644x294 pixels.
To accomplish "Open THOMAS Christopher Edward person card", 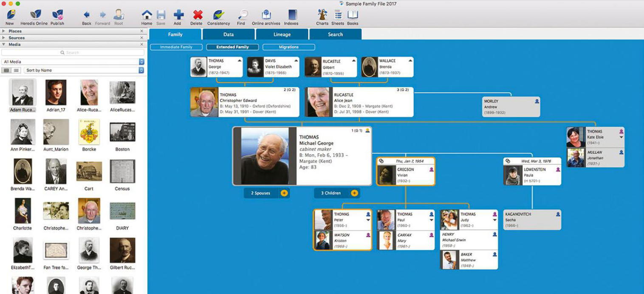I will click(x=245, y=102).
